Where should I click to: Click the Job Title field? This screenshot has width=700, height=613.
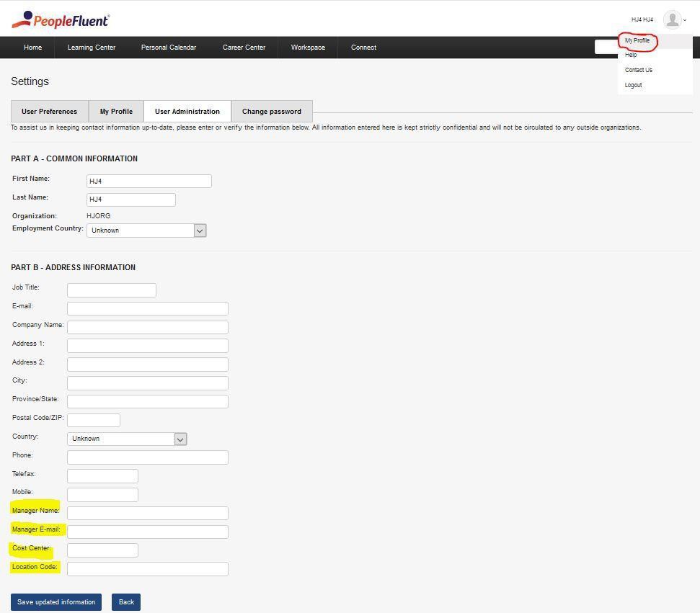pyautogui.click(x=112, y=290)
